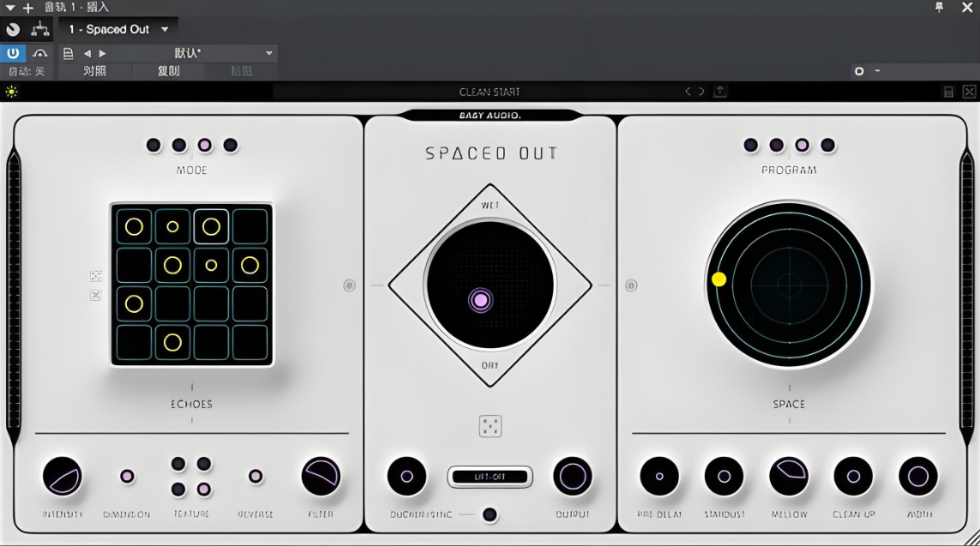Toggle the Ducking/Sync switch dot

(x=490, y=515)
